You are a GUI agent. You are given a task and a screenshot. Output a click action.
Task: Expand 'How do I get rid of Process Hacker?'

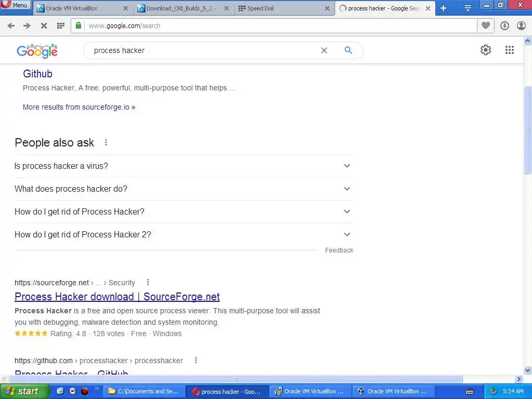point(184,212)
